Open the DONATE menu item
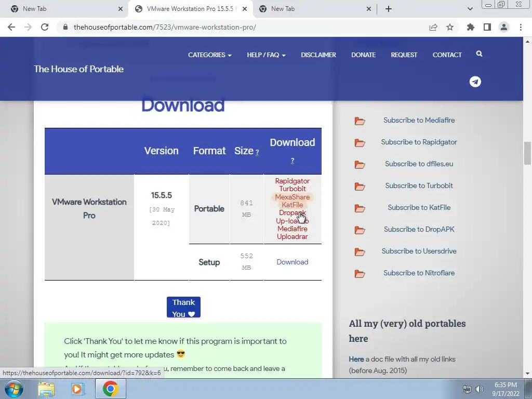Screen dimensions: 532x399 tap(363, 55)
